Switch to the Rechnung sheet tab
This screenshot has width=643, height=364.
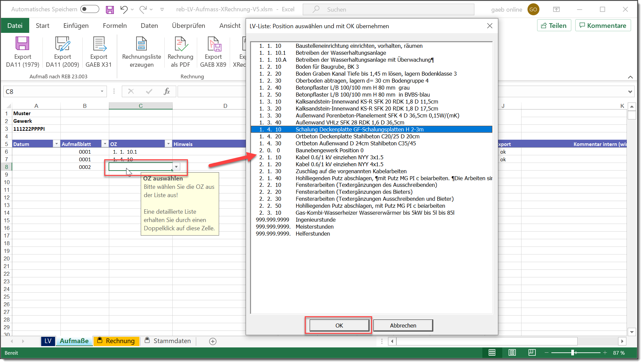point(120,341)
